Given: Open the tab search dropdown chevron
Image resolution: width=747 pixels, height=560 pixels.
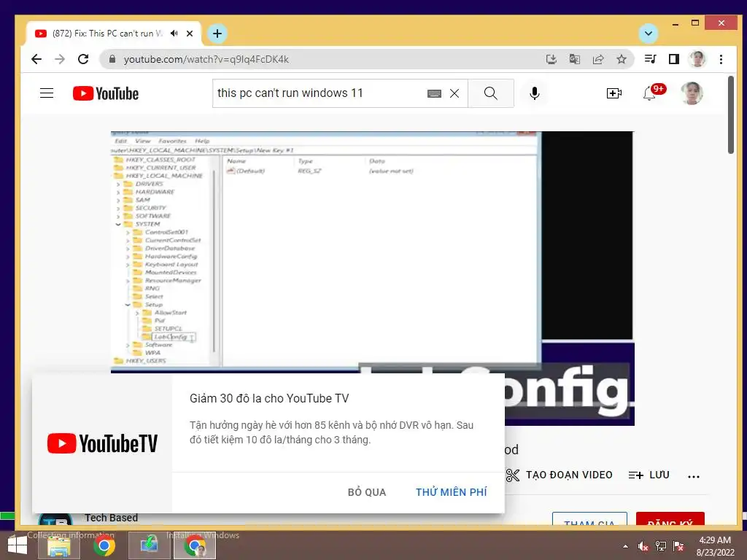Looking at the screenshot, I should tap(648, 34).
